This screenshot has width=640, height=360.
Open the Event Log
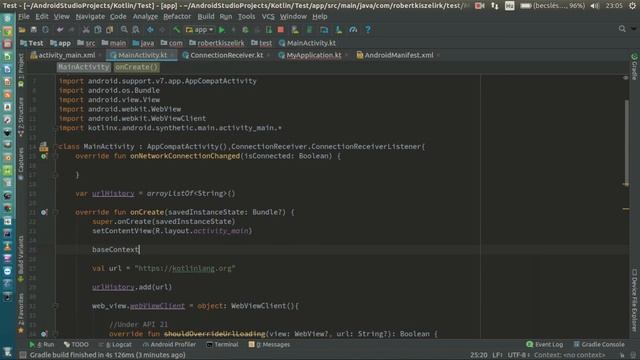click(545, 344)
